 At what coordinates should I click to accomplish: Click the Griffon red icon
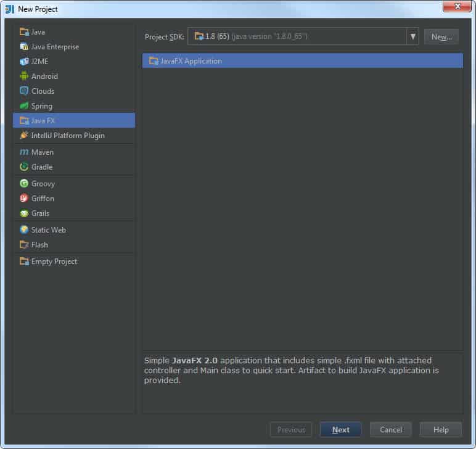click(x=24, y=198)
